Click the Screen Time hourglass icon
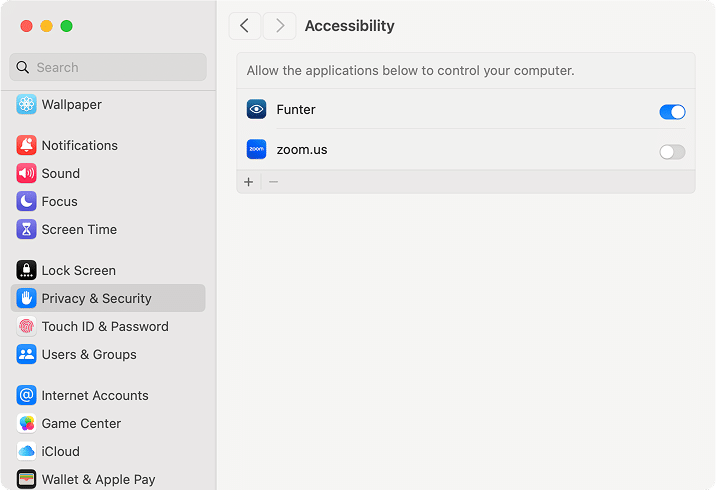716x490 pixels. pos(26,229)
